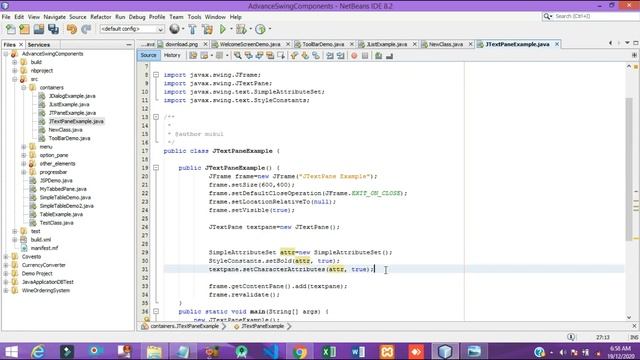Image resolution: width=640 pixels, height=360 pixels.
Task: Open the Debug menu
Action: coord(137,17)
